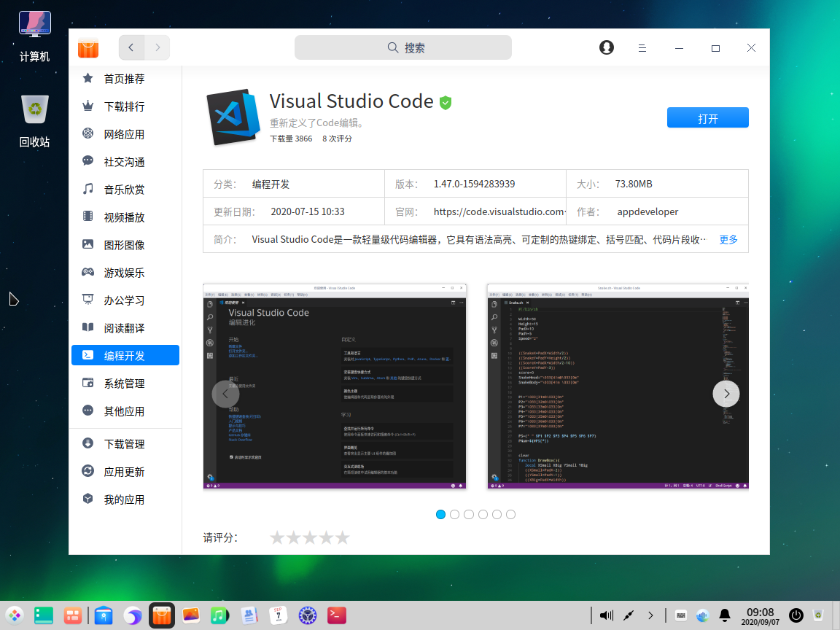Show next screenshot with right arrow
The image size is (840, 630).
pyautogui.click(x=726, y=394)
